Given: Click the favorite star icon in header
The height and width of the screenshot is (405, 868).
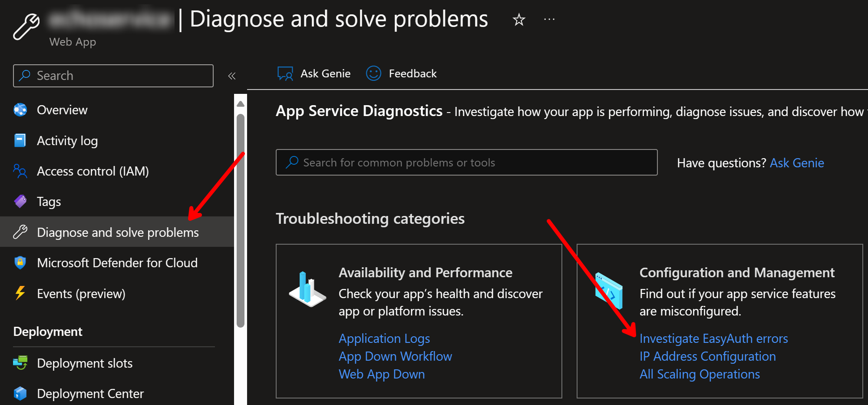Looking at the screenshot, I should pos(519,20).
